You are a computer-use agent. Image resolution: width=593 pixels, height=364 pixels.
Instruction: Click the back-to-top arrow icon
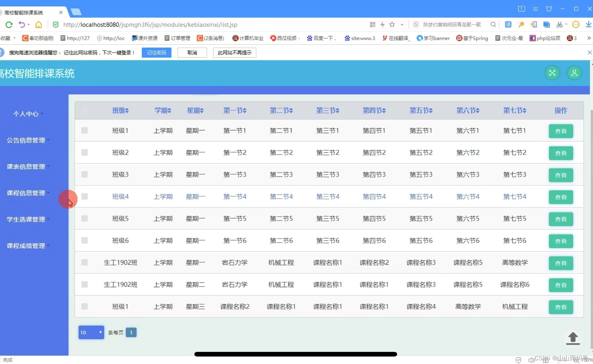coord(573,338)
